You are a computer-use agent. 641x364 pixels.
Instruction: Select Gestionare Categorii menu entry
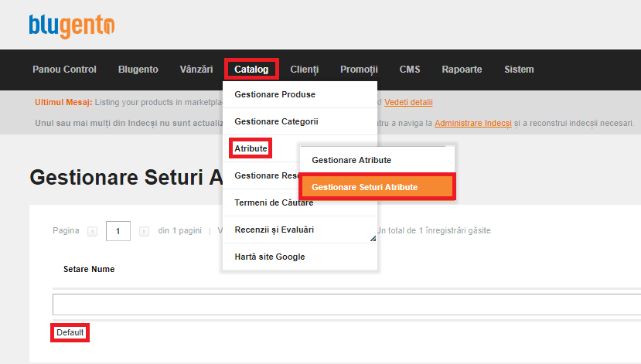coord(300,121)
